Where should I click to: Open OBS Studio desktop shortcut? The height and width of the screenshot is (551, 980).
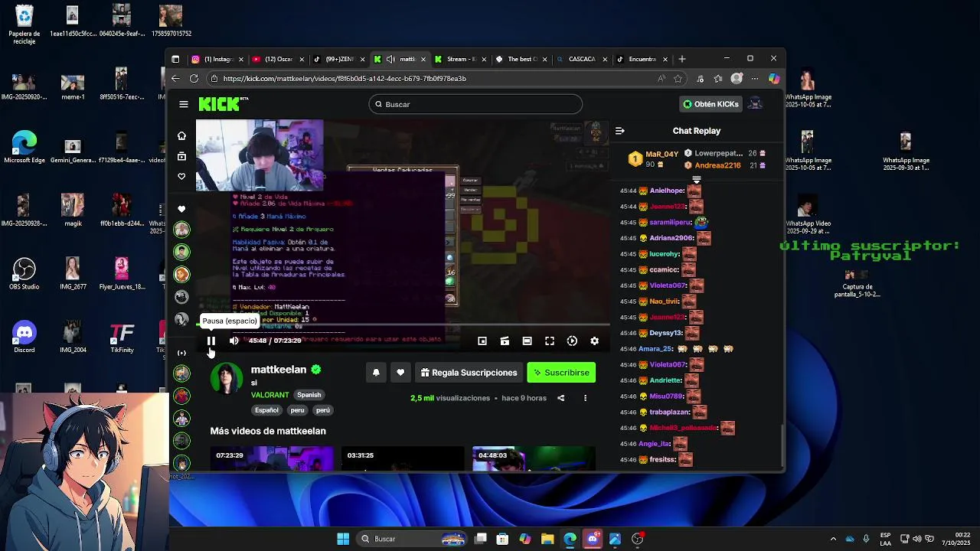point(24,274)
